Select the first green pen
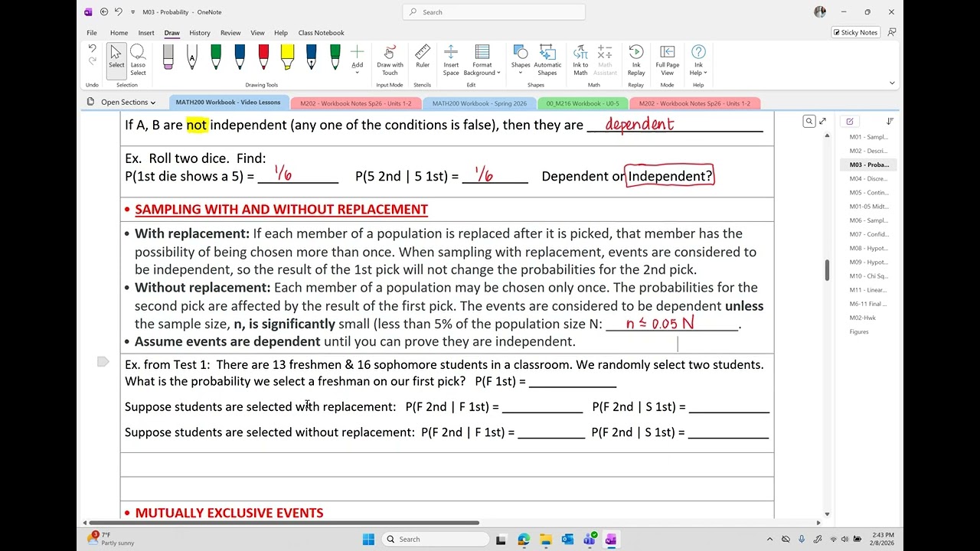This screenshot has width=980, height=551. click(216, 57)
